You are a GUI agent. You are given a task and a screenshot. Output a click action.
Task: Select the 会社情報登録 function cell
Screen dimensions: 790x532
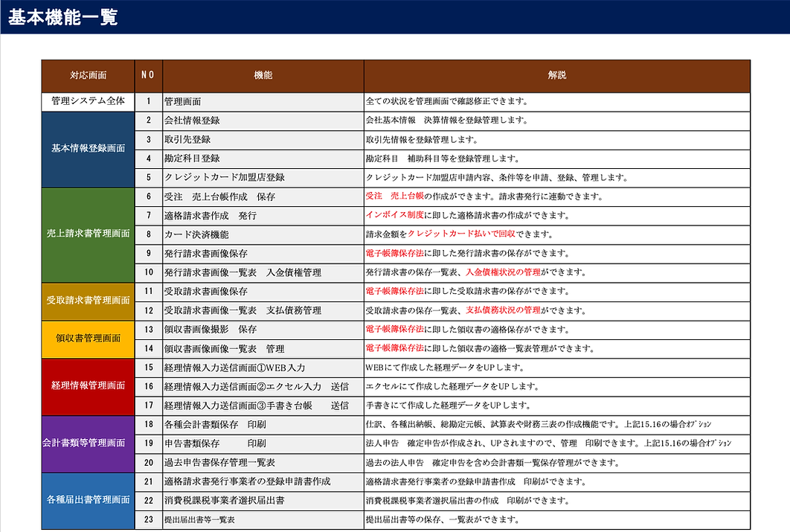click(263, 121)
